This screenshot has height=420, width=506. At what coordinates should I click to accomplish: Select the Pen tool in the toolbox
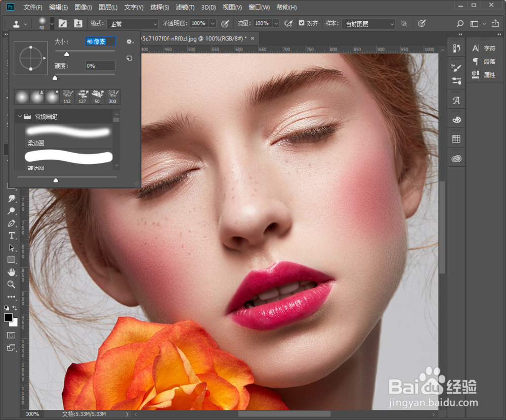click(11, 223)
